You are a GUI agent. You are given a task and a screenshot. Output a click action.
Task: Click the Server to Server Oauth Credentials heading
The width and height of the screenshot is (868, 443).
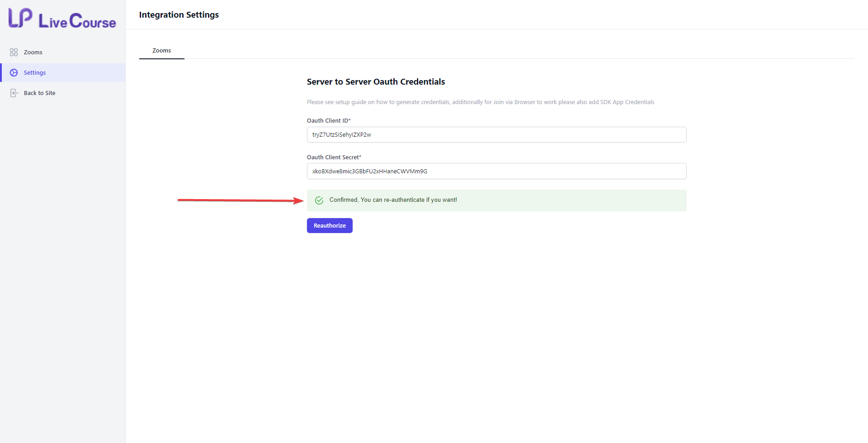pyautogui.click(x=376, y=82)
